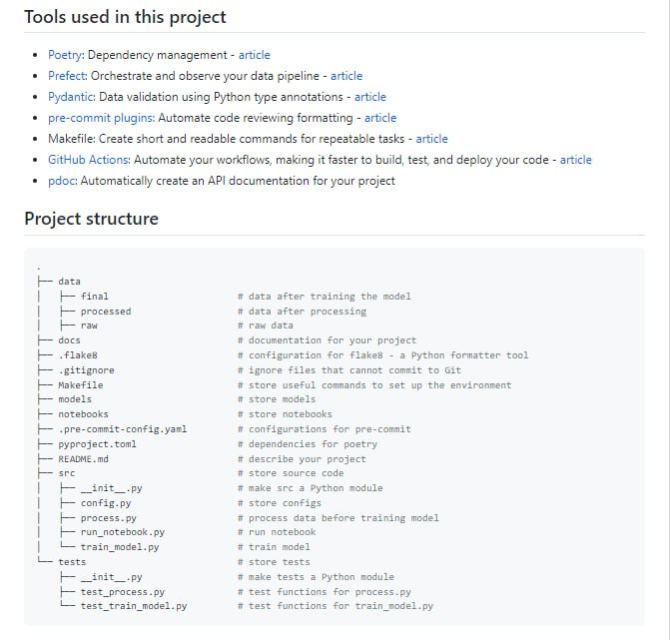Click .pre-commit-config.yaml in the code block
672x640 pixels.
tap(122, 429)
